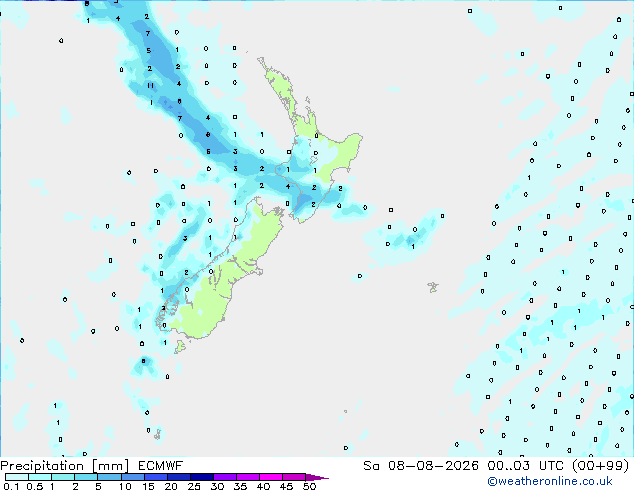Click the legend swatch between 45 and 50

coord(294,477)
